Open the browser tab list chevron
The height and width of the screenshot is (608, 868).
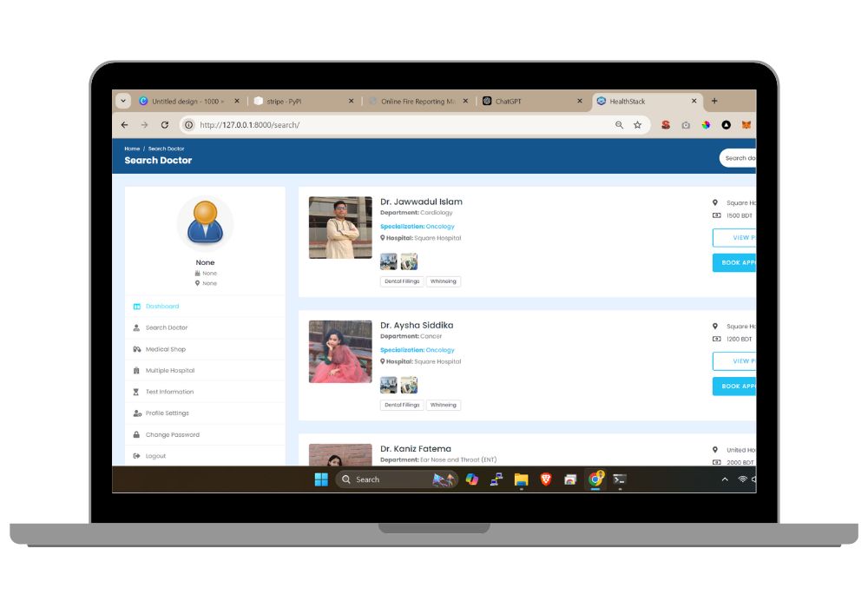click(122, 101)
